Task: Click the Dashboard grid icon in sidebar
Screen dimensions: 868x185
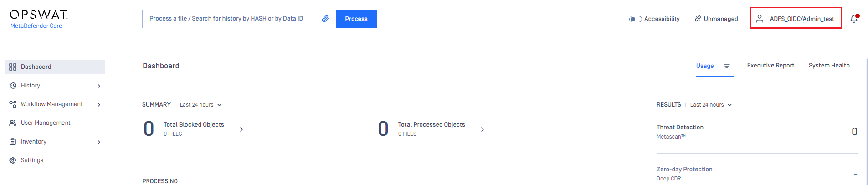Action: (x=13, y=67)
